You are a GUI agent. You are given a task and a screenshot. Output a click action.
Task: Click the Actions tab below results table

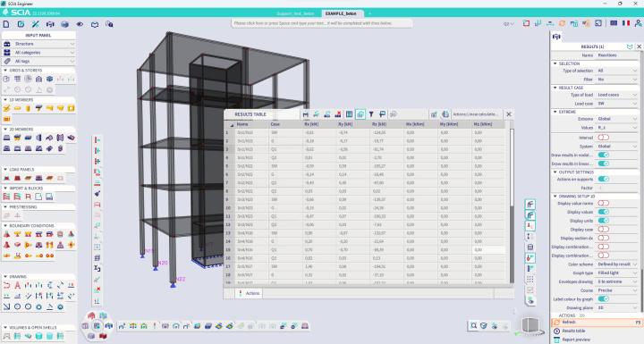pyautogui.click(x=249, y=293)
